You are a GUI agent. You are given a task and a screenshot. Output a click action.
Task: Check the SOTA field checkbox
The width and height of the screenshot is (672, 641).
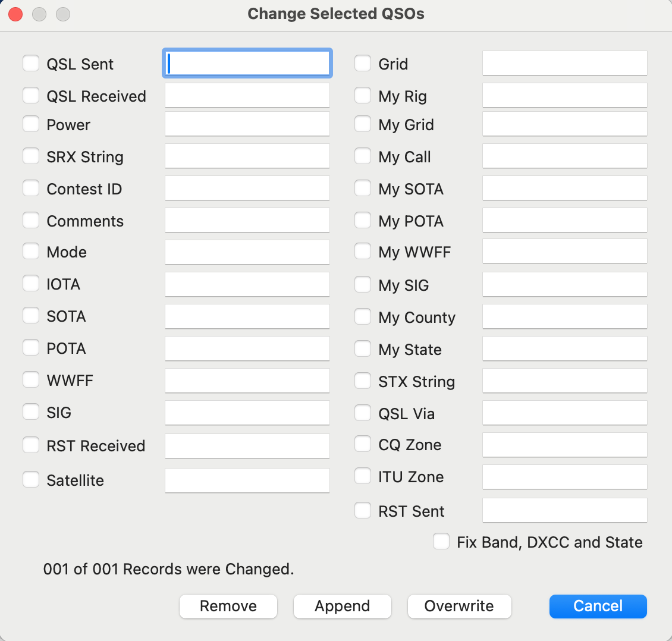point(31,315)
